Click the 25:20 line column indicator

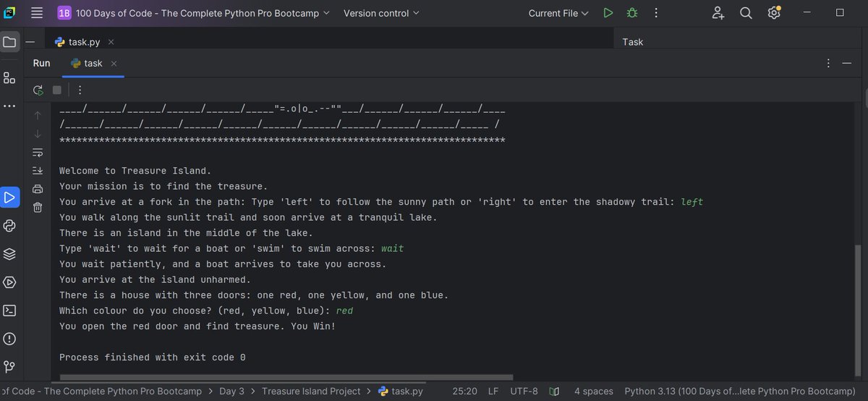point(464,391)
